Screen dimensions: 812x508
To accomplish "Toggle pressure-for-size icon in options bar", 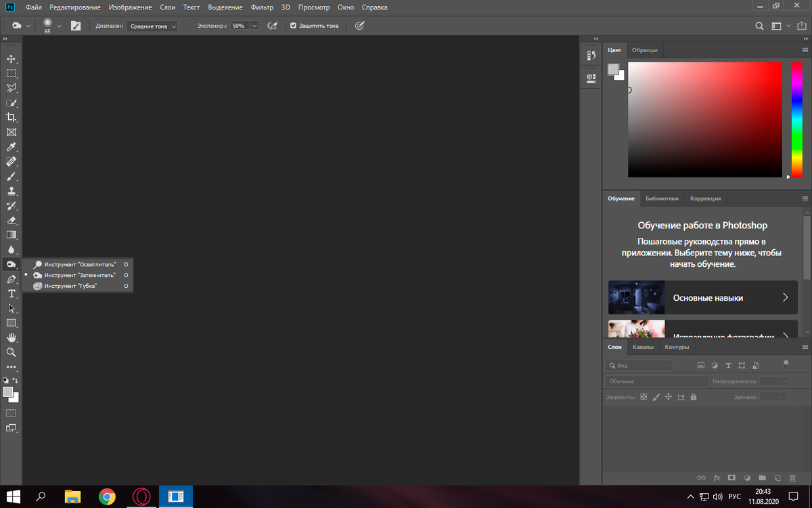I will [360, 26].
